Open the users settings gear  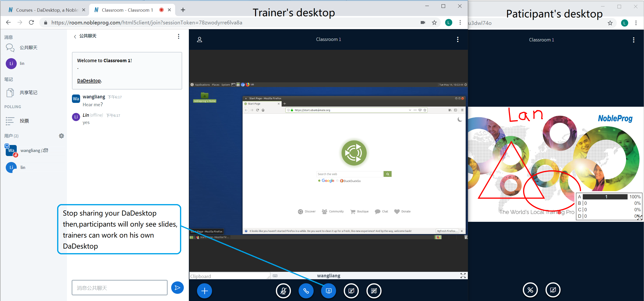pos(61,136)
